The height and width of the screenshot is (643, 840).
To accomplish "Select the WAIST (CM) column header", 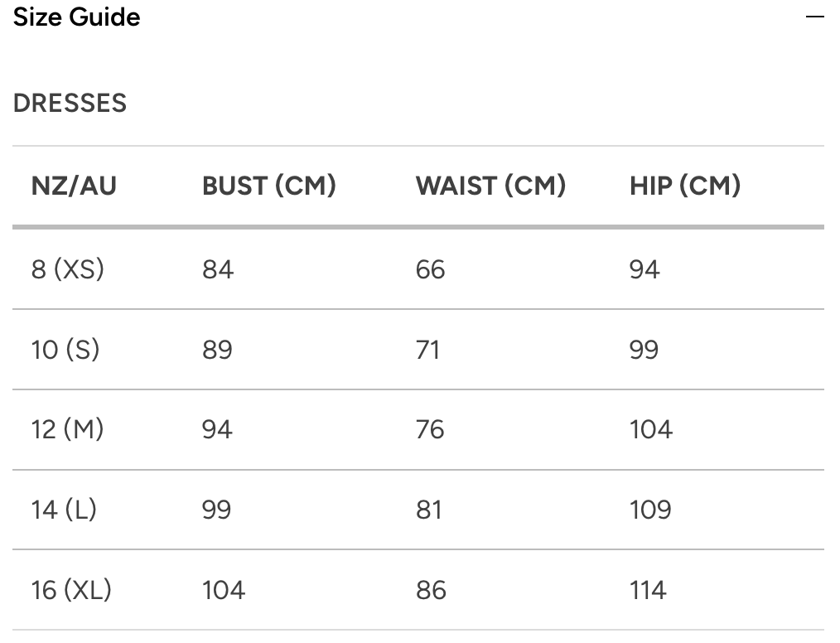I will point(490,186).
